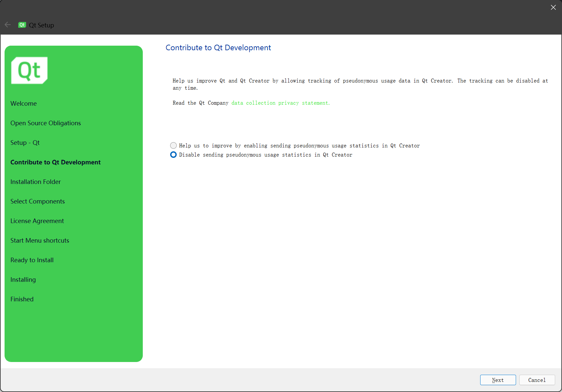The image size is (562, 392).
Task: Click the Cancel button
Action: coord(537,380)
